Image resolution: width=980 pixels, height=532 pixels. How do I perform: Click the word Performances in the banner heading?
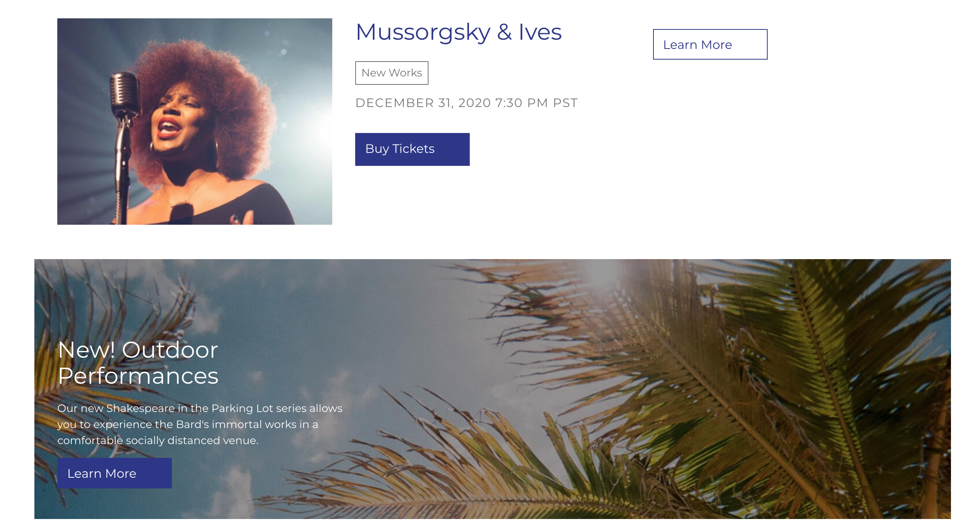(x=138, y=376)
